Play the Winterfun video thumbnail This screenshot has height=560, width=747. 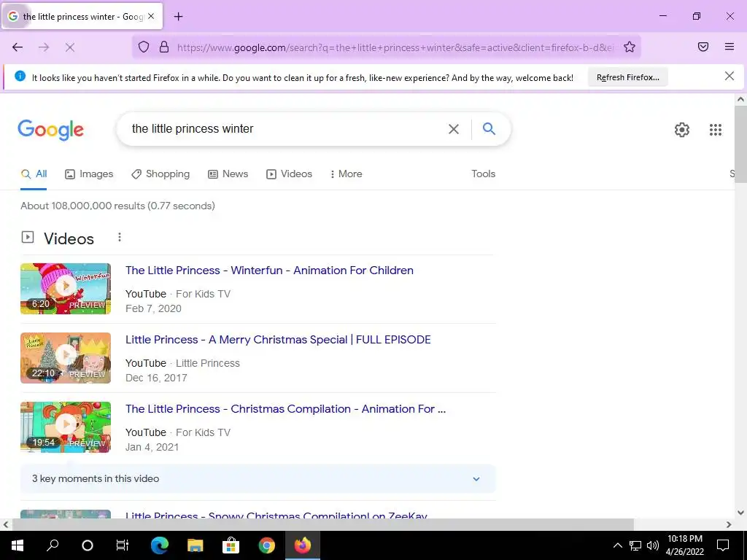[x=66, y=289]
